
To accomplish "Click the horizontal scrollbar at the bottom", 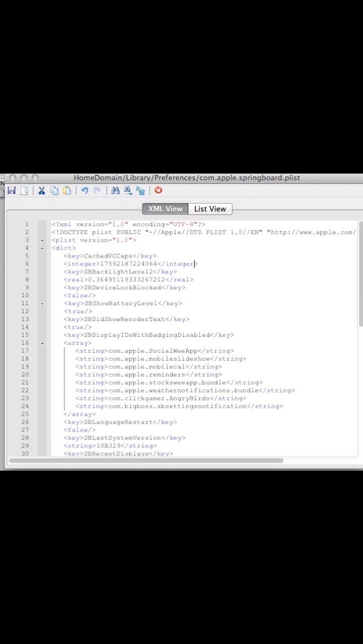I will coord(146,461).
